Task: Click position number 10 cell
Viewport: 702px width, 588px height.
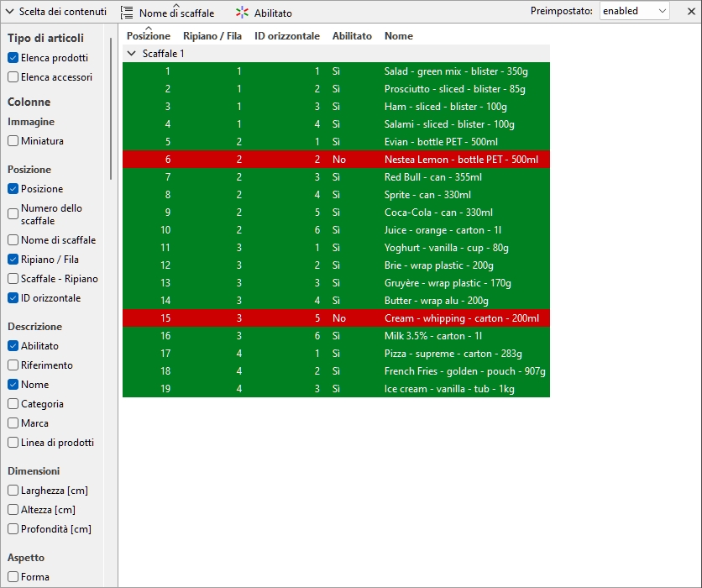Action: click(165, 230)
